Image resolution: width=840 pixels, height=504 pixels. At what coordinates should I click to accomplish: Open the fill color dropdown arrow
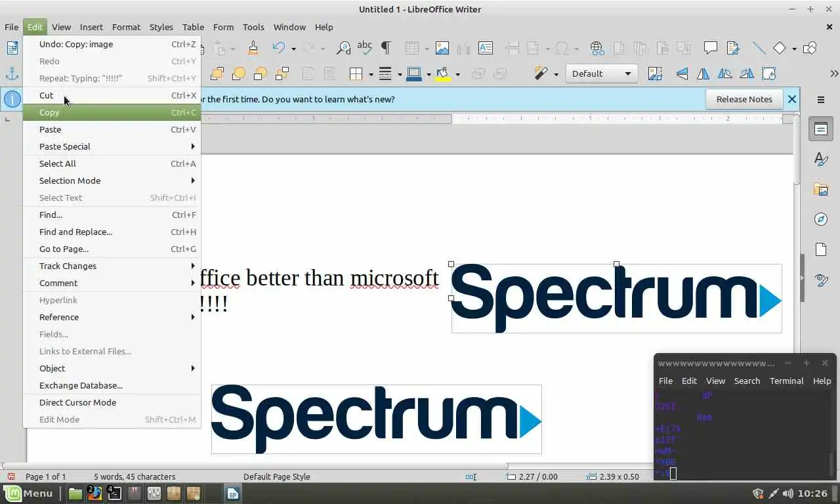point(457,74)
